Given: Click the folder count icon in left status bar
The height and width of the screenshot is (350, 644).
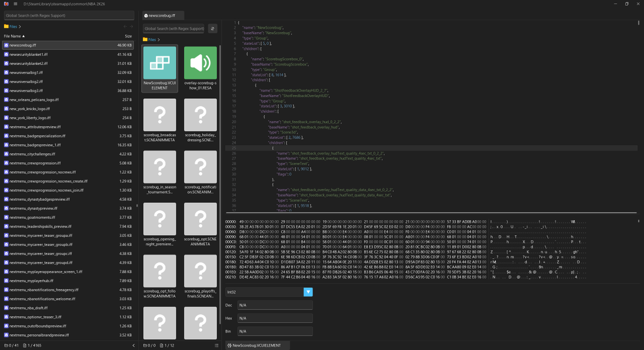Looking at the screenshot, I should [6, 345].
